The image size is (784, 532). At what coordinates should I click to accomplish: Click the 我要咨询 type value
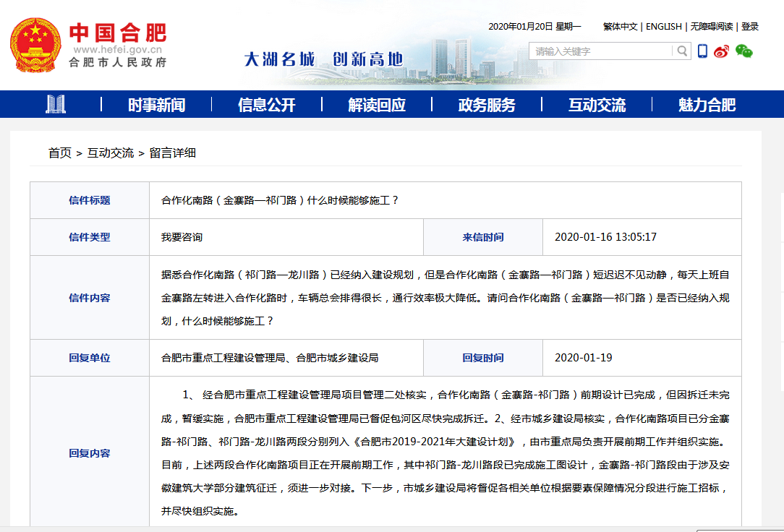[182, 237]
